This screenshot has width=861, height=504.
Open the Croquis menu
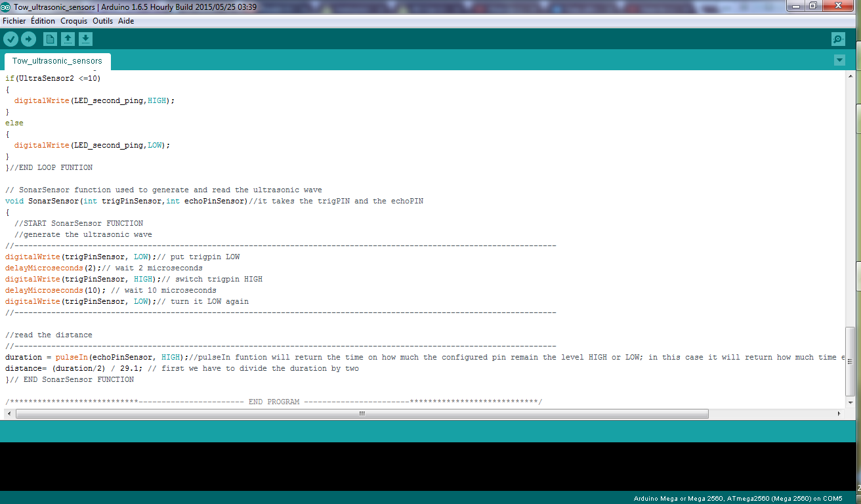pyautogui.click(x=73, y=20)
